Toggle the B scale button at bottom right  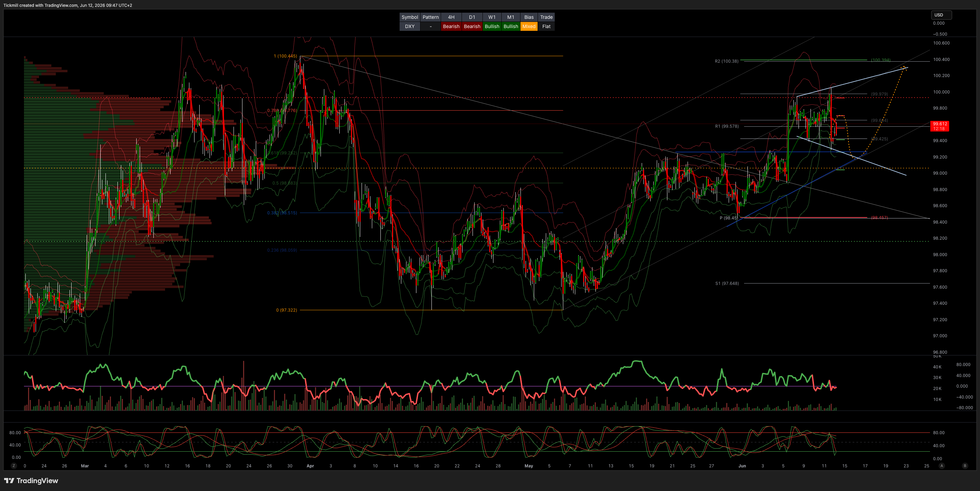965,466
